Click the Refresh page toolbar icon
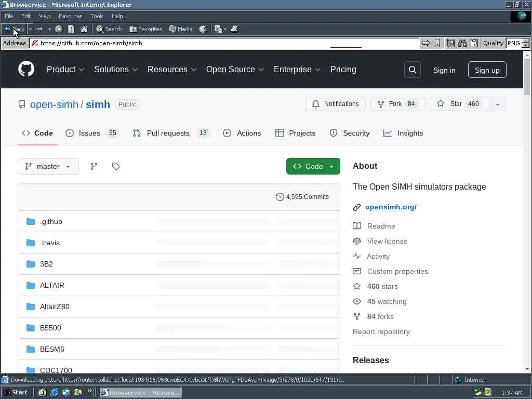The image size is (532, 399). pyautogui.click(x=71, y=29)
